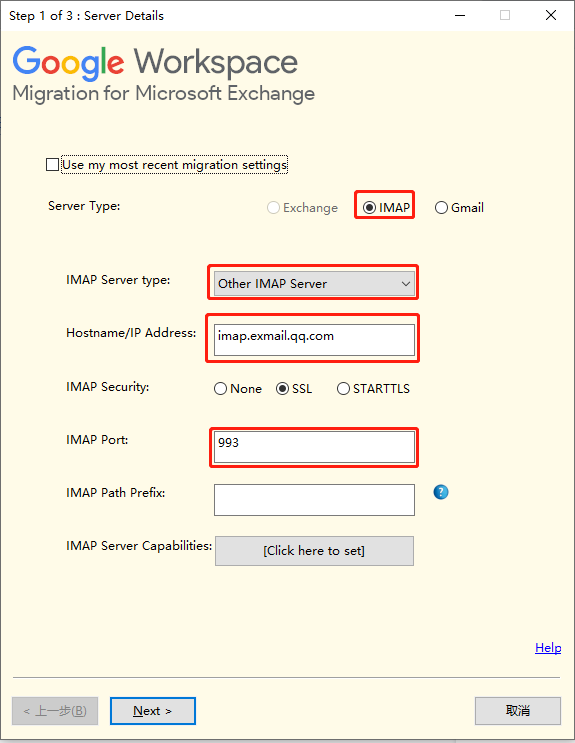
Task: Set IMAP Security to None
Action: [220, 389]
